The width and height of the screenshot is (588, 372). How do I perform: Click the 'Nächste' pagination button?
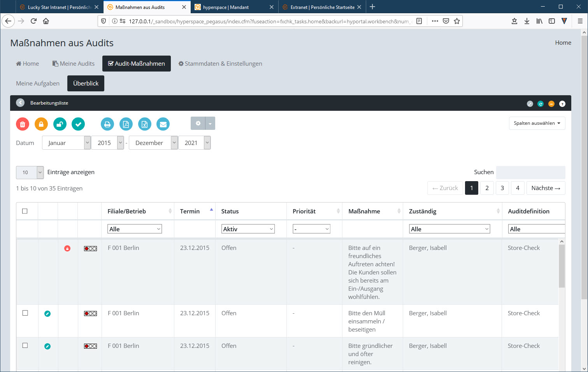pyautogui.click(x=546, y=188)
